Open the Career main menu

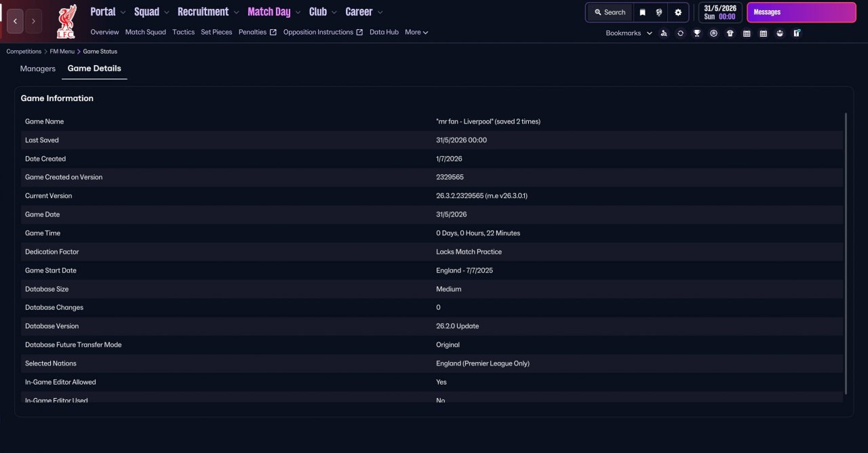click(x=359, y=12)
